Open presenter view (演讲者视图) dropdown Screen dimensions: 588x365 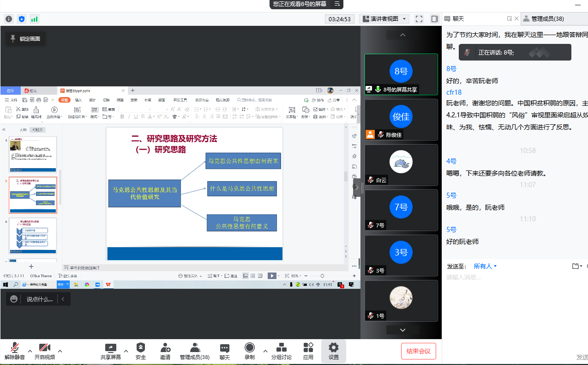pyautogui.click(x=384, y=19)
